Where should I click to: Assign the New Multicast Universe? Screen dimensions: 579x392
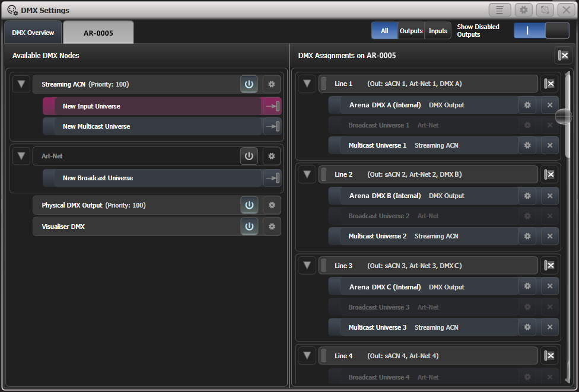pyautogui.click(x=273, y=126)
